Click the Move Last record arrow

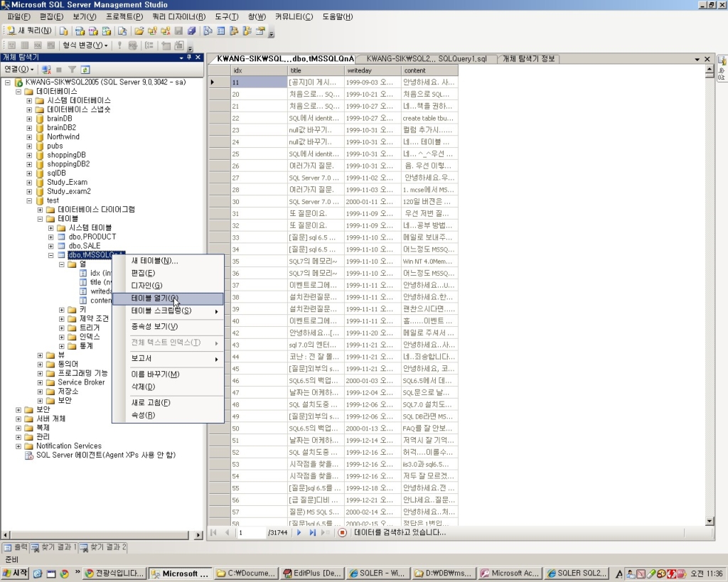point(313,533)
